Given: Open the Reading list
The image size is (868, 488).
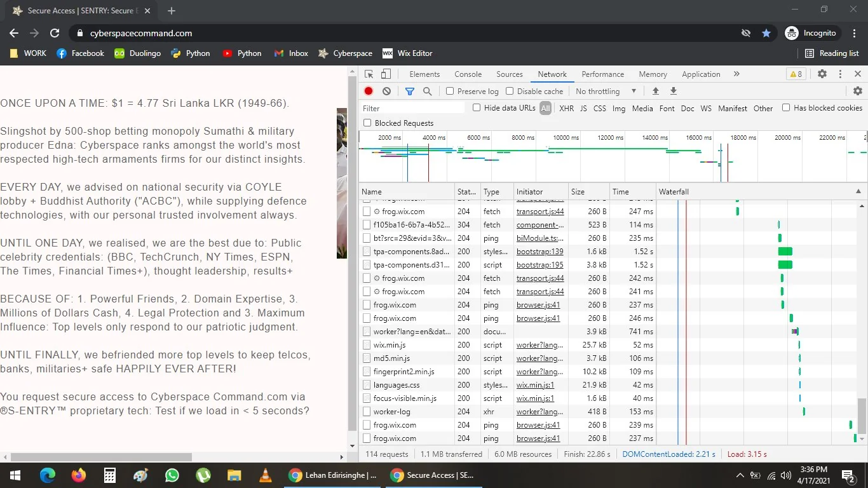Looking at the screenshot, I should point(832,53).
